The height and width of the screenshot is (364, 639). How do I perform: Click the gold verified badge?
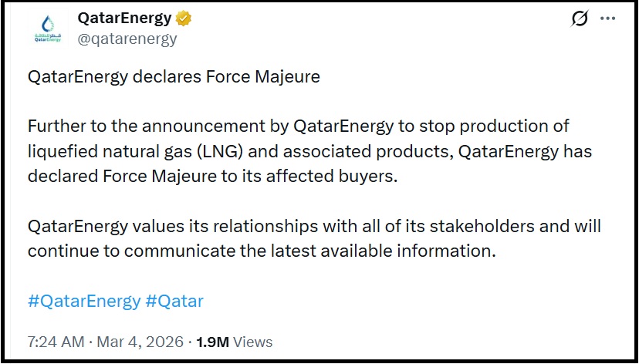point(182,19)
